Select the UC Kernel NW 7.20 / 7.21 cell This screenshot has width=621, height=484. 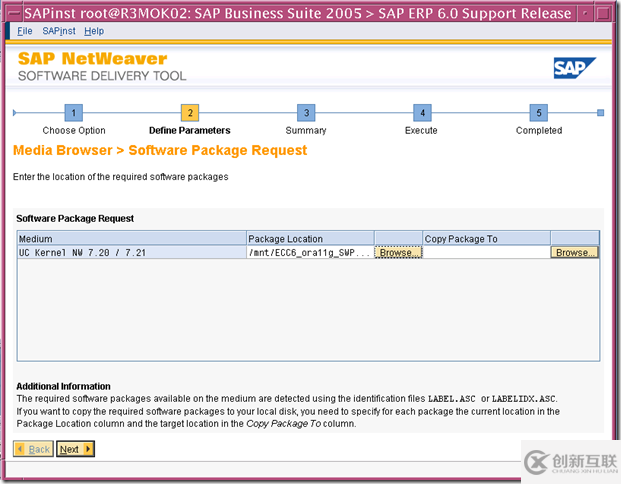point(132,252)
